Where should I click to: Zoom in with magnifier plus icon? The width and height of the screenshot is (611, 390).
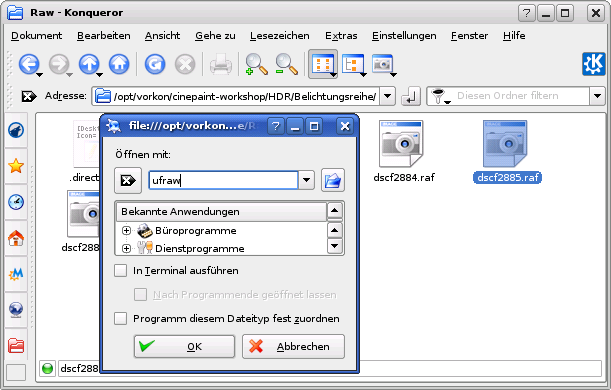point(256,64)
